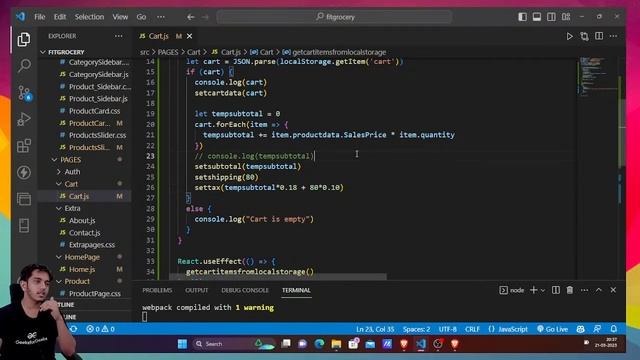Expand the Auth folder

tap(72, 172)
